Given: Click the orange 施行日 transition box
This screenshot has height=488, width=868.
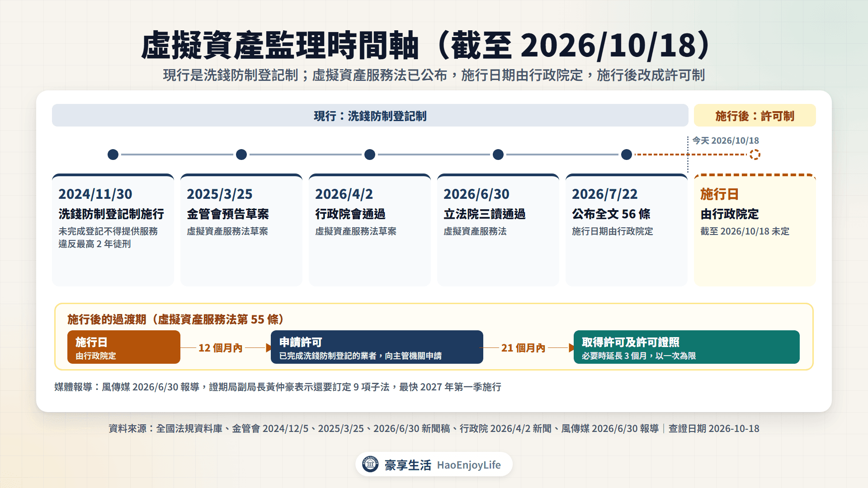Looking at the screenshot, I should click(124, 347).
